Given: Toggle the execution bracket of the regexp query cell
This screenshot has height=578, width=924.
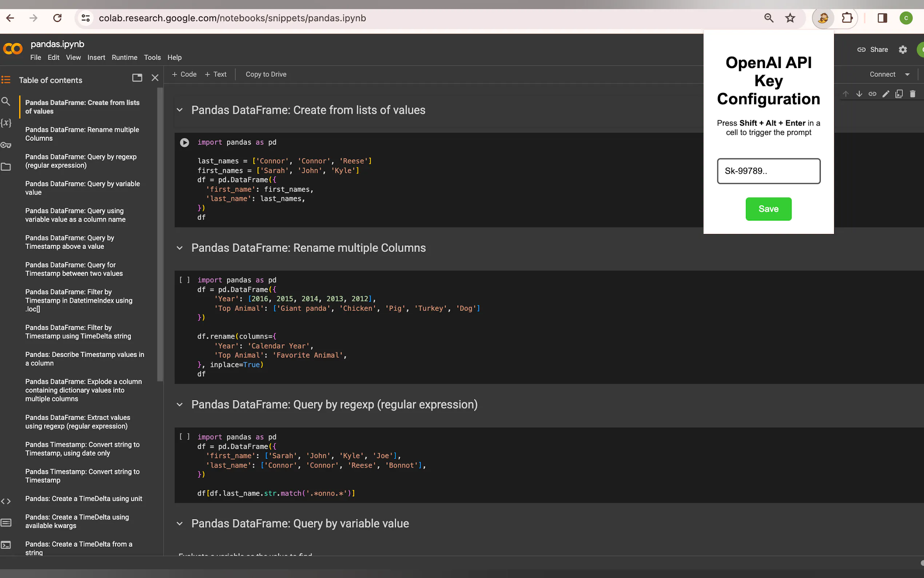Looking at the screenshot, I should coord(184,437).
